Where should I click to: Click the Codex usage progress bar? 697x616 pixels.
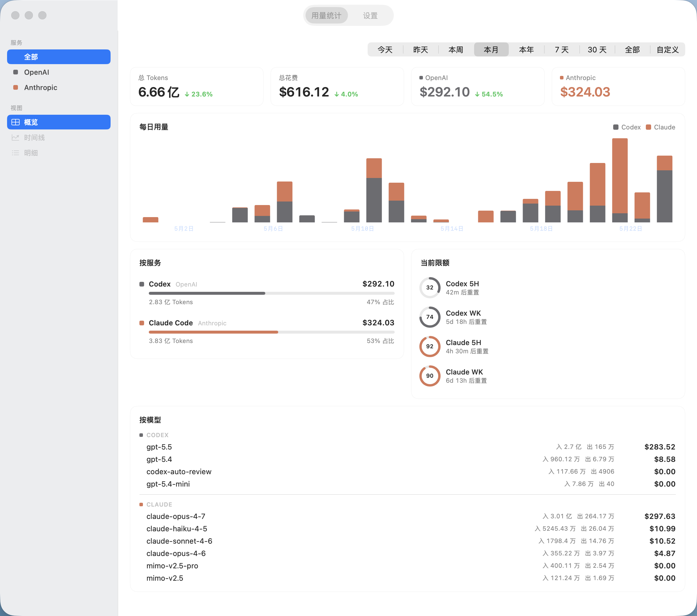pyautogui.click(x=271, y=293)
